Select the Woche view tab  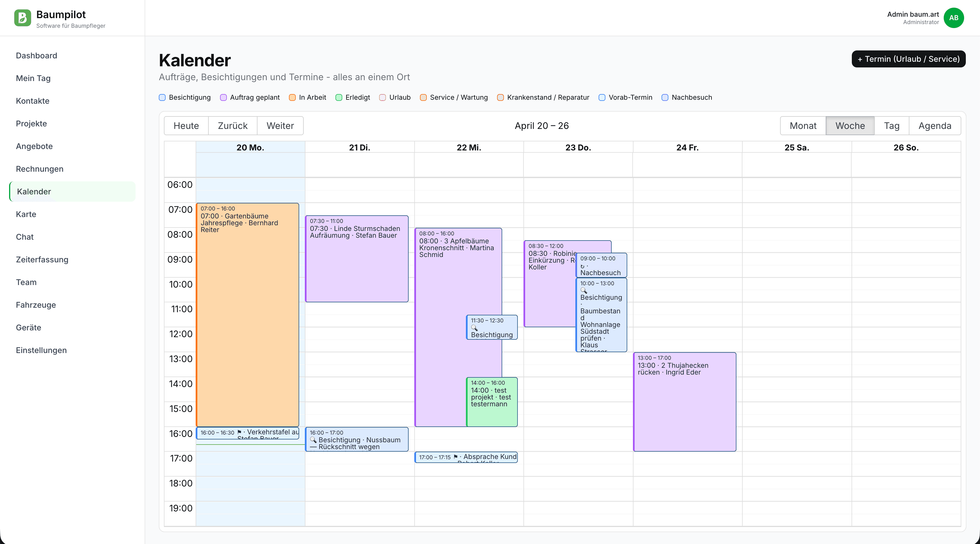coord(850,126)
